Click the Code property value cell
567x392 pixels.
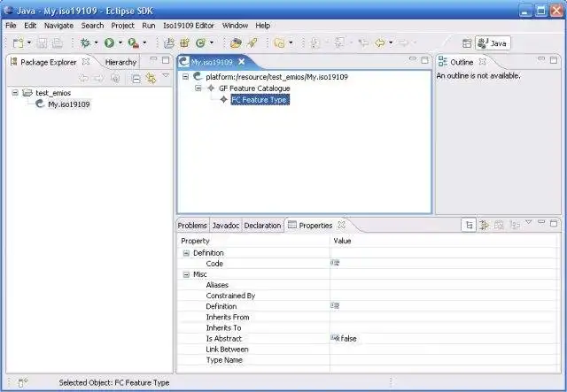[x=443, y=264]
